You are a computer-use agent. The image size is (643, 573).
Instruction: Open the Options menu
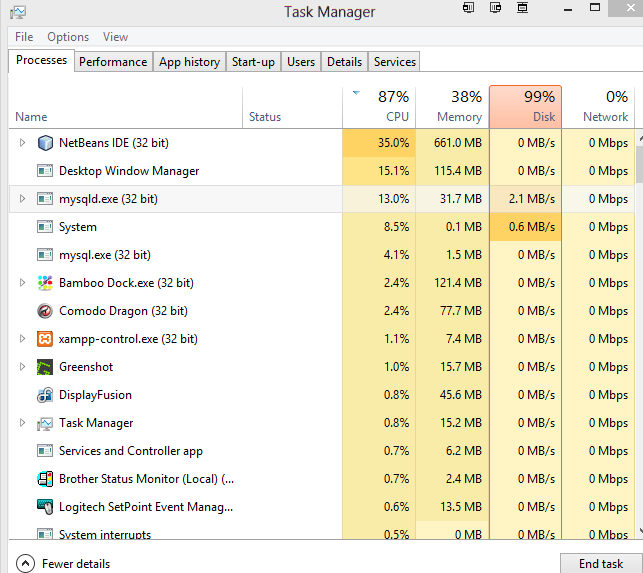(68, 37)
